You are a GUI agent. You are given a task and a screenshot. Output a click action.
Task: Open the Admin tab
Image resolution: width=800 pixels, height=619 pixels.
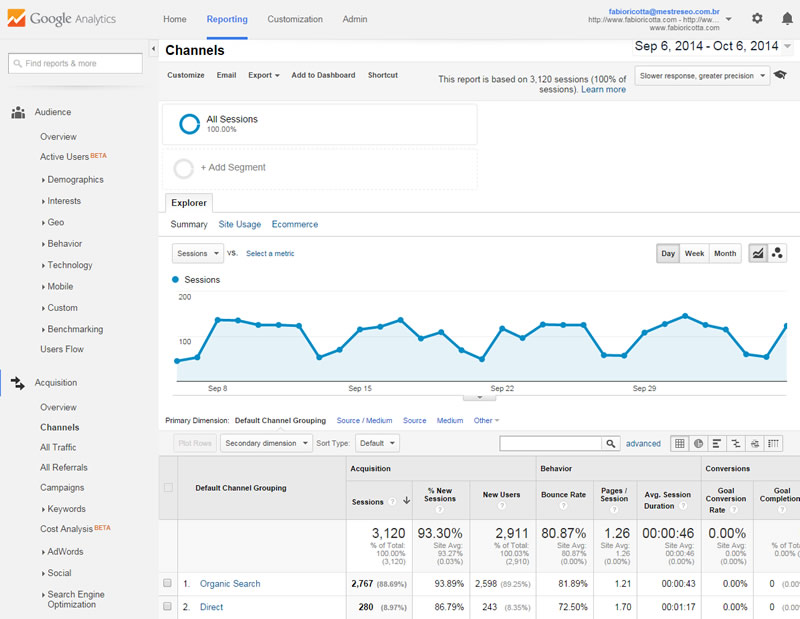tap(355, 19)
